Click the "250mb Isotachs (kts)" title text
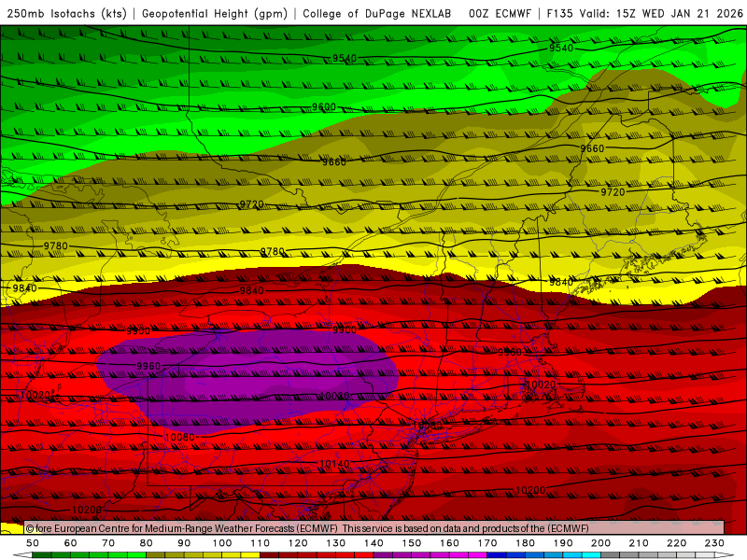Viewport: 747px width, 560px height. click(x=66, y=14)
